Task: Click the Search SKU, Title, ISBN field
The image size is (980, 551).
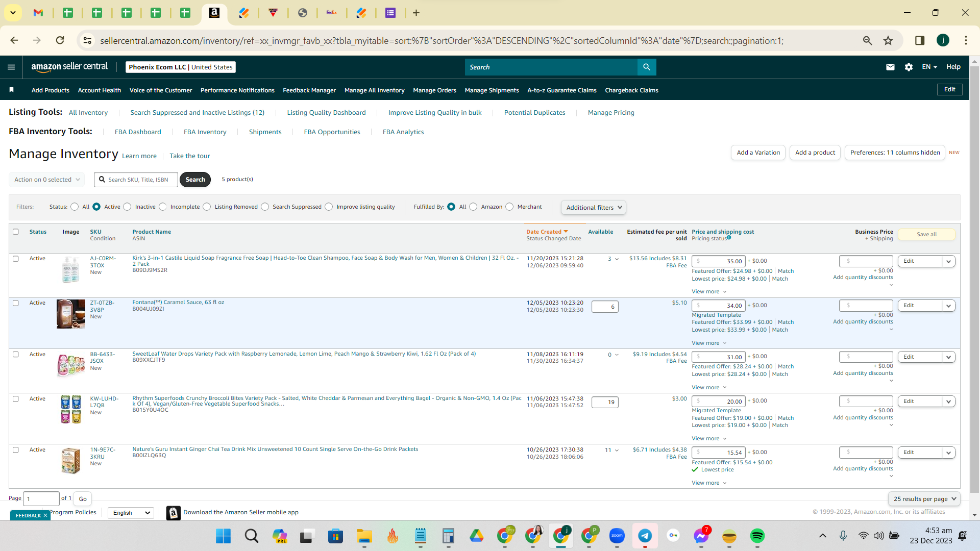Action: (136, 180)
